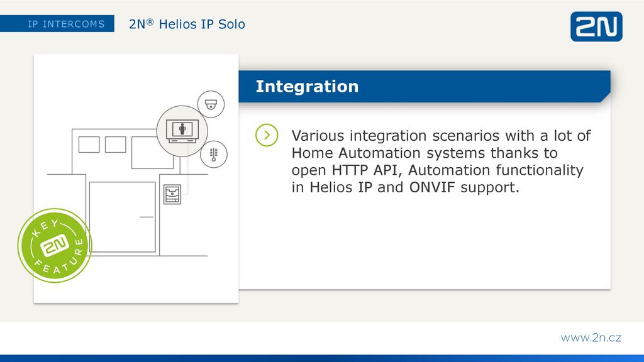
Task: Click the 'Various integration scenarios' paragraph
Action: [x=441, y=162]
